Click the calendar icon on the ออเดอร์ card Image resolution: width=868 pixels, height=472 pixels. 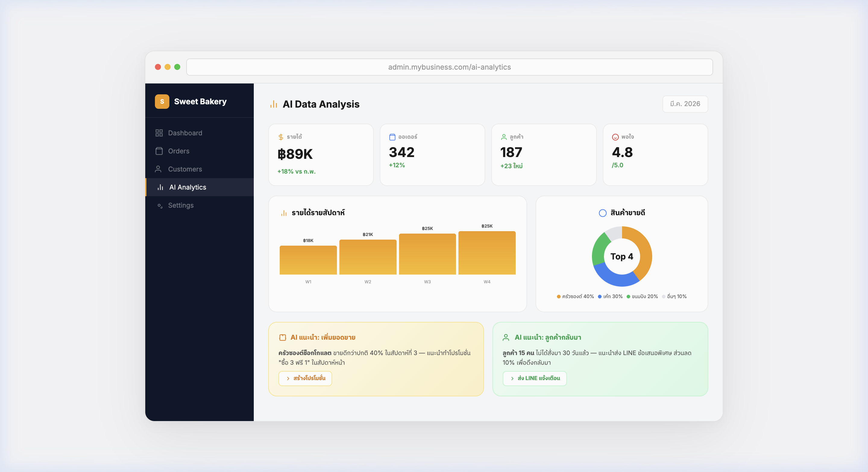click(392, 137)
